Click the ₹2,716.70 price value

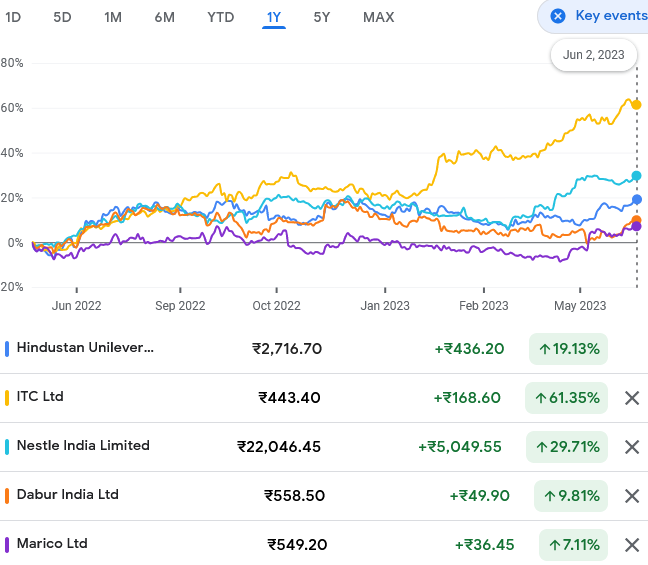[287, 349]
